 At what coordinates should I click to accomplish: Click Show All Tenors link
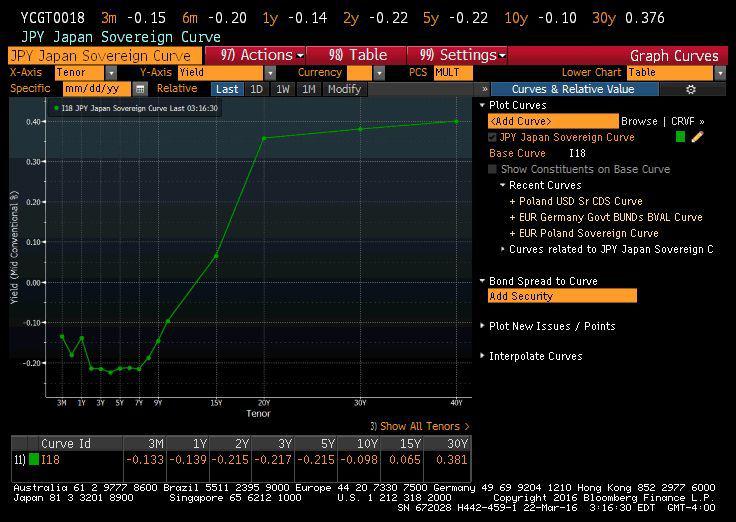point(424,426)
